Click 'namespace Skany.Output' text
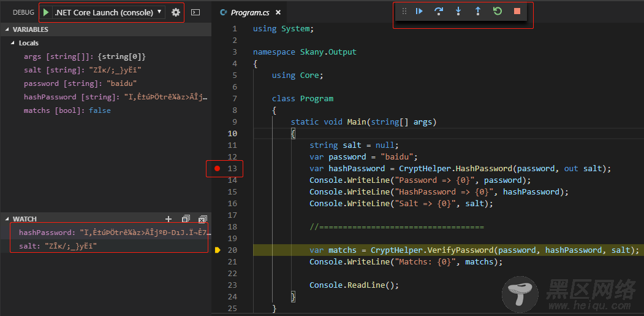644x316 pixels. (305, 52)
